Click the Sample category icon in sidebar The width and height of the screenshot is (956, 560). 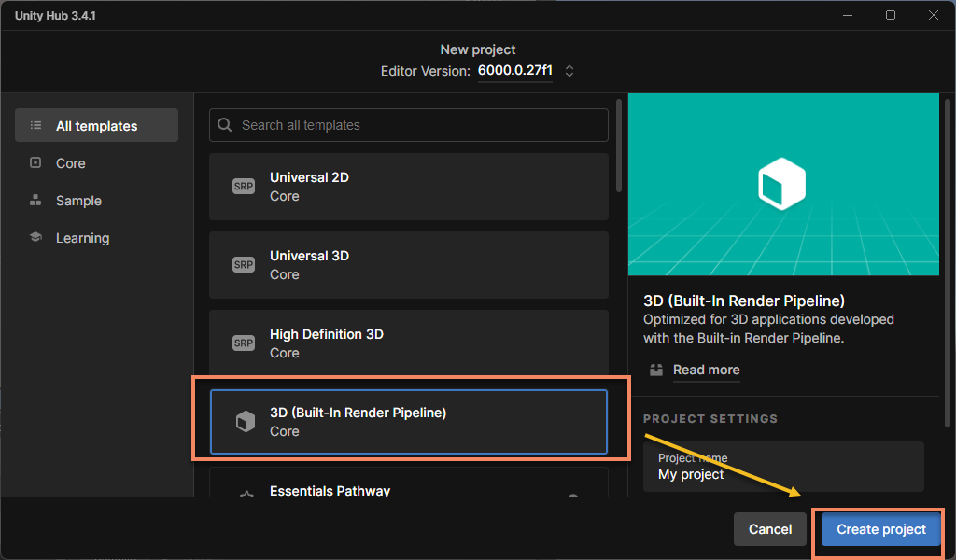pos(35,200)
